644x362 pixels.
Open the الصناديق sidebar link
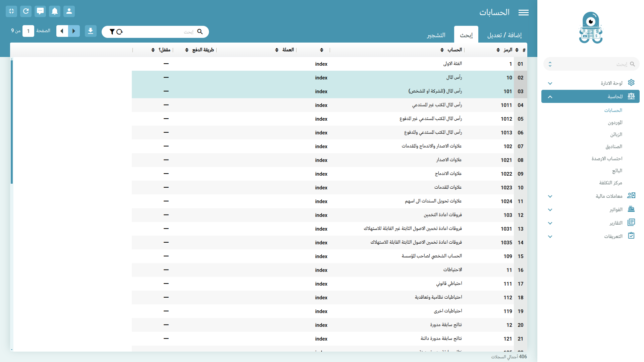point(613,147)
